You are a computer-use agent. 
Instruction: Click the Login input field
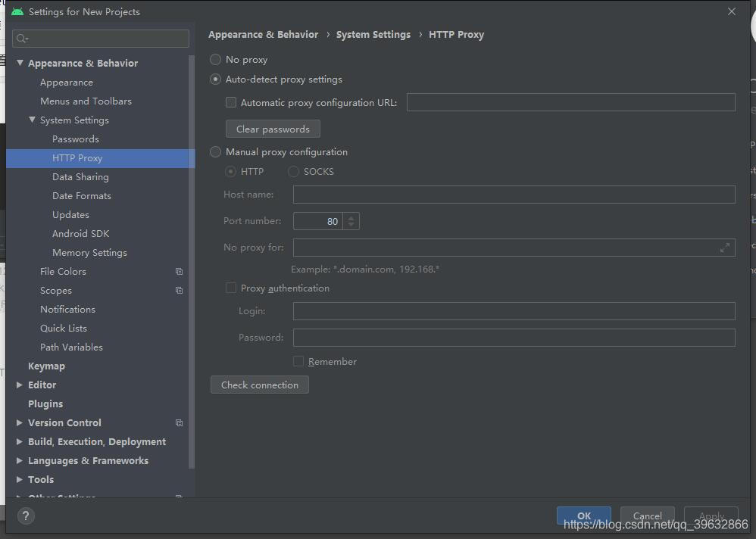click(x=514, y=311)
